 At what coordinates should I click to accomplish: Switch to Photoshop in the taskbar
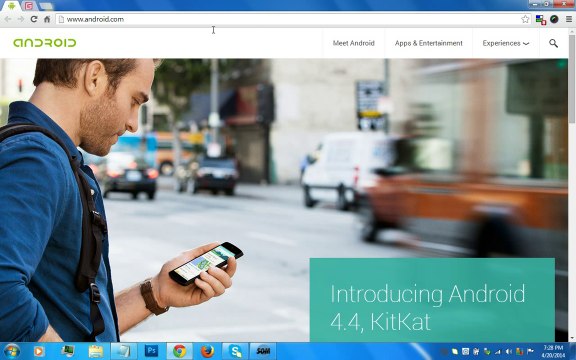(151, 351)
